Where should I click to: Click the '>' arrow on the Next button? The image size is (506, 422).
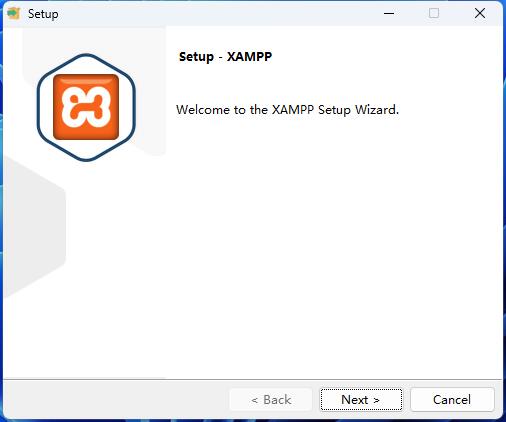[376, 400]
